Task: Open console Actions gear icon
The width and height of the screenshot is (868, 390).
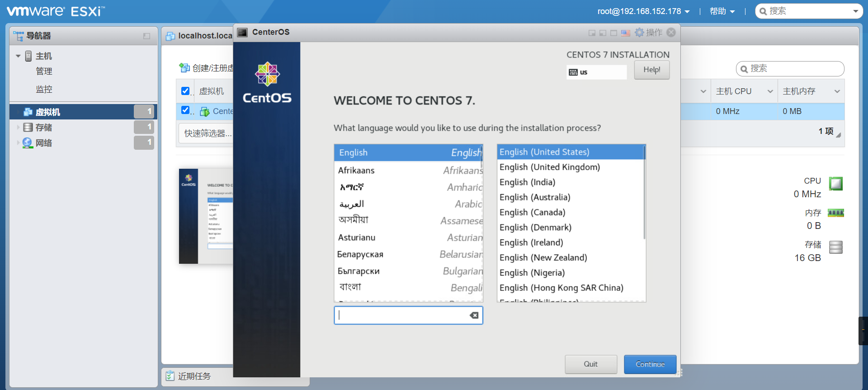Action: [639, 32]
